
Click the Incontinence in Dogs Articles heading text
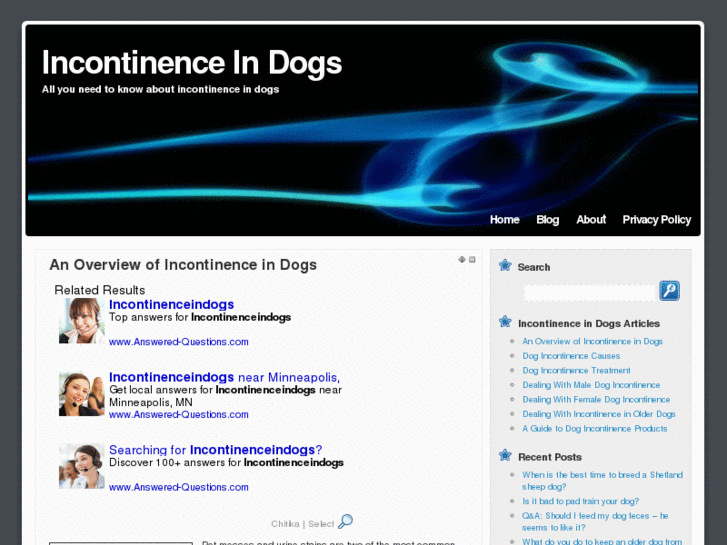pyautogui.click(x=589, y=324)
